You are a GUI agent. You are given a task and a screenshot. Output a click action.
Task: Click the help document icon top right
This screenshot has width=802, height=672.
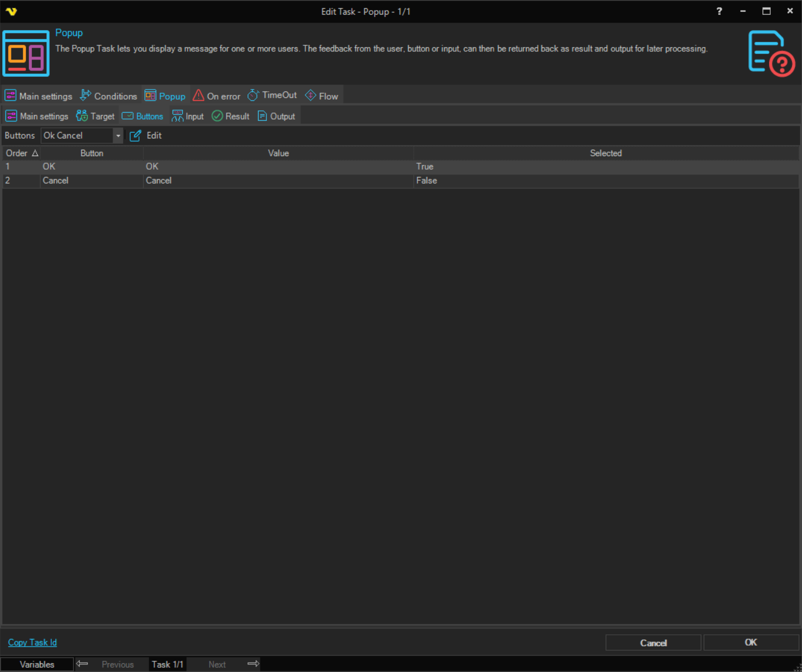771,53
